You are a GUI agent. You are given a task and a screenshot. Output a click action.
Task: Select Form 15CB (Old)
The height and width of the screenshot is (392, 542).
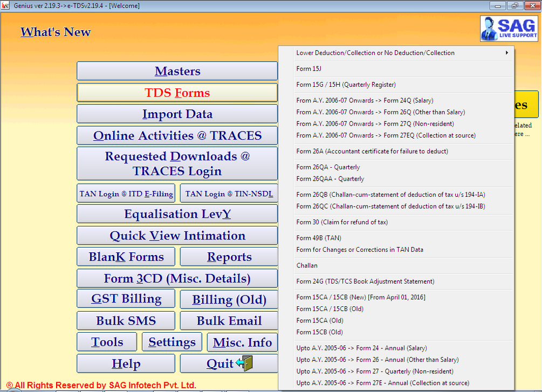396,332
